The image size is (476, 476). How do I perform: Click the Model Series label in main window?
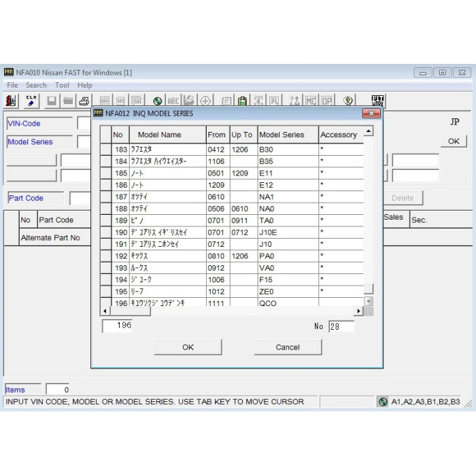coord(39,141)
